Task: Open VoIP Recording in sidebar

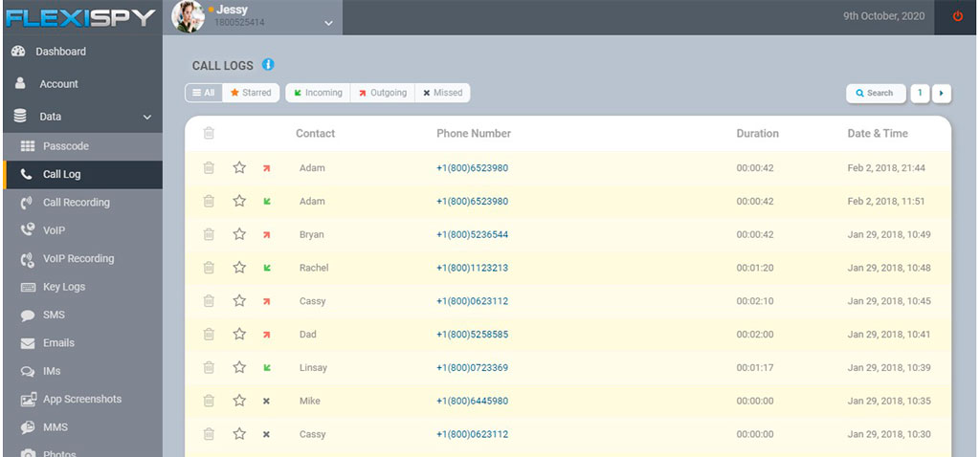Action: pos(82,258)
